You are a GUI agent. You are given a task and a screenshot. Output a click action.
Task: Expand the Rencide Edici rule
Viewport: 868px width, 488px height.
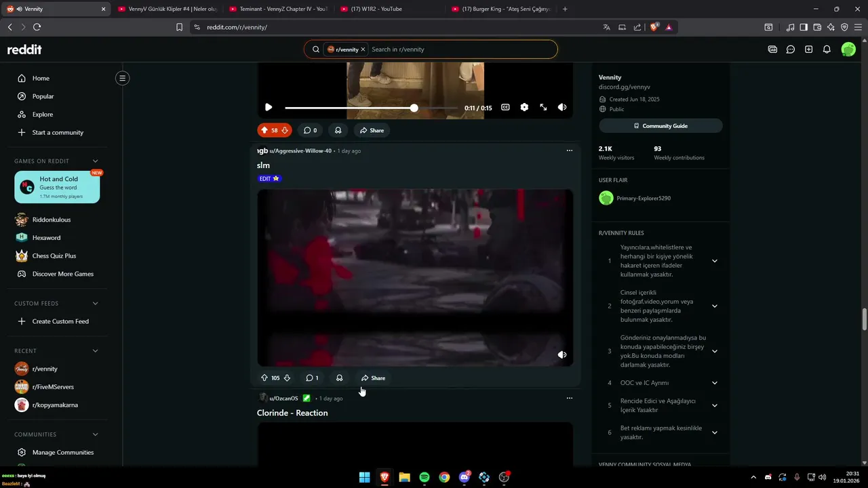pyautogui.click(x=714, y=405)
